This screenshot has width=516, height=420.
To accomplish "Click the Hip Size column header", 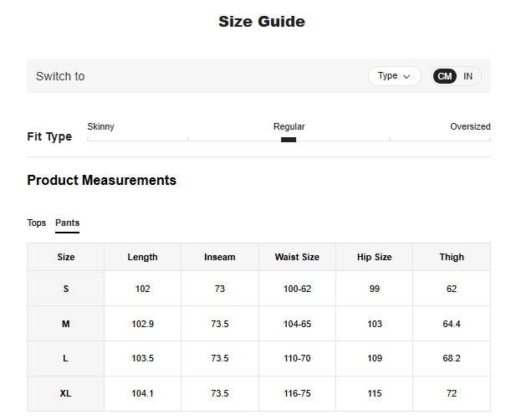I will 374,257.
